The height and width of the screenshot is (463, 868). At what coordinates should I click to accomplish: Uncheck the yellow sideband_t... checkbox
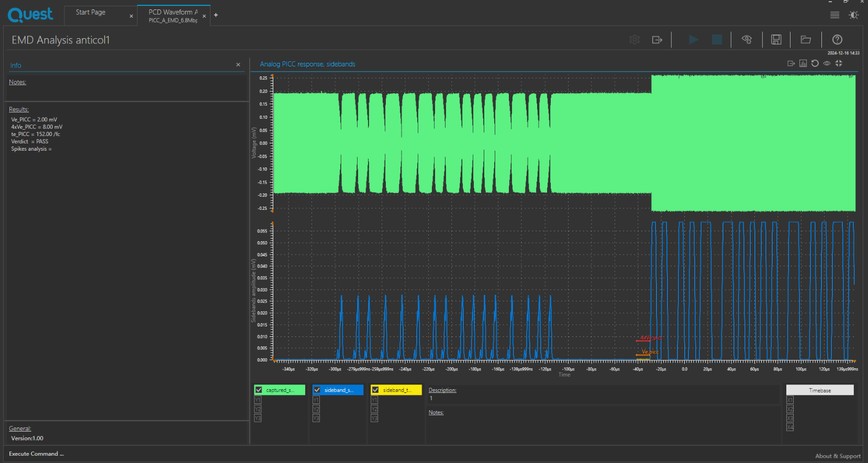tap(375, 390)
